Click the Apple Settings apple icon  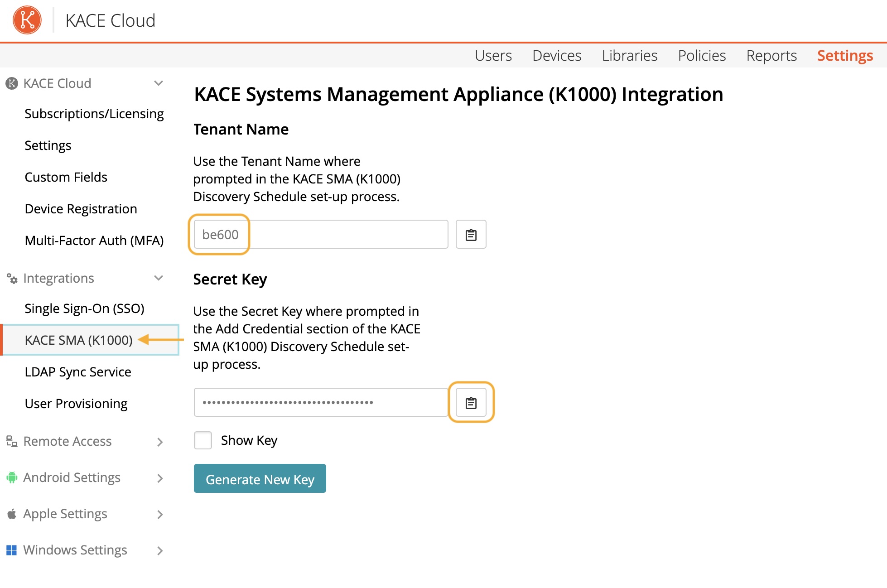[12, 514]
